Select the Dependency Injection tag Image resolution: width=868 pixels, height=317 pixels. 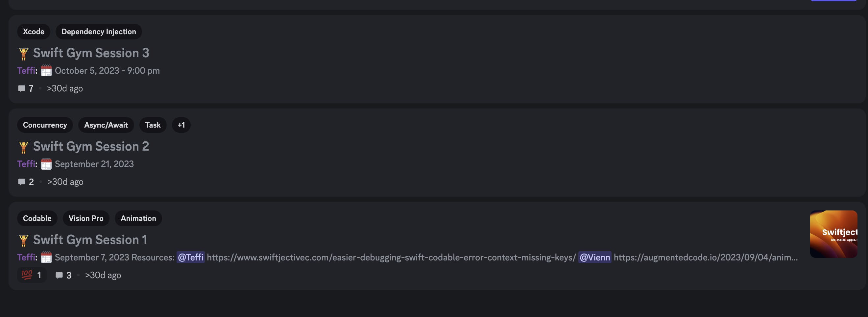pyautogui.click(x=98, y=32)
